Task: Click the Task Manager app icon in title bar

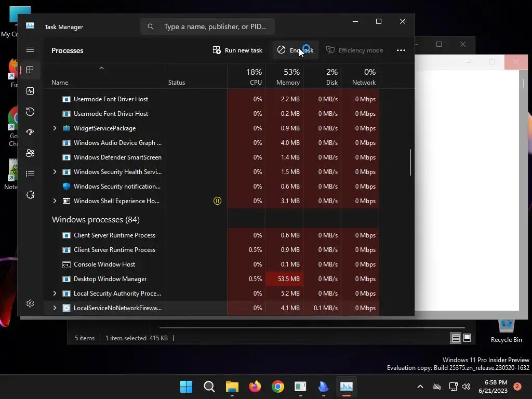Action: 30,26
